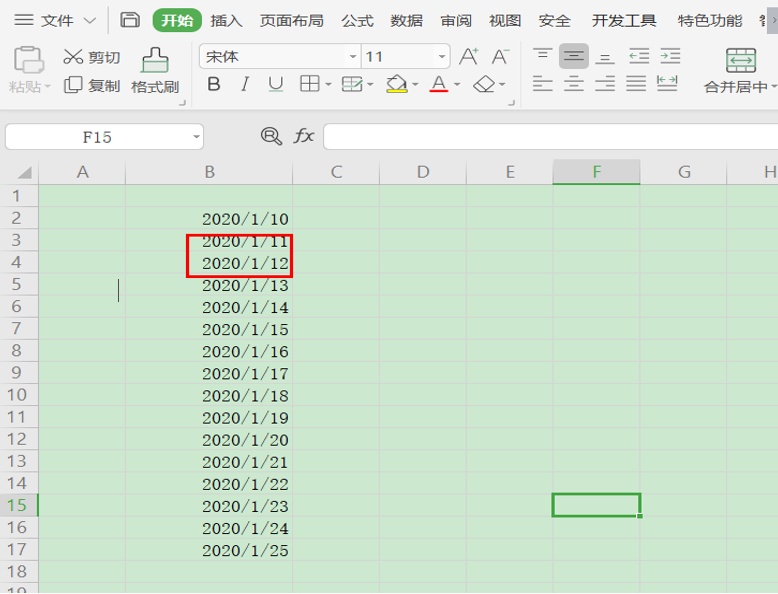
Task: Select column B header
Action: [209, 172]
